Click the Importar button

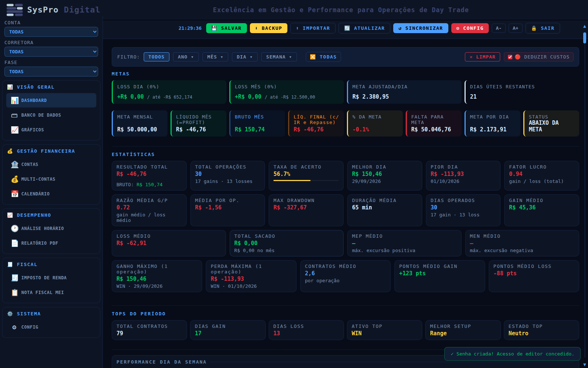pyautogui.click(x=313, y=28)
